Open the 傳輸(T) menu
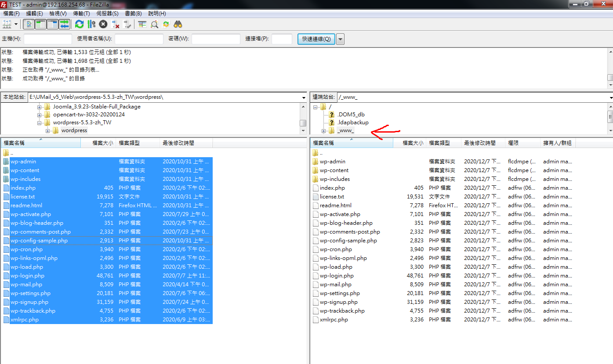Viewport: 613px width, 364px height. pyautogui.click(x=81, y=14)
